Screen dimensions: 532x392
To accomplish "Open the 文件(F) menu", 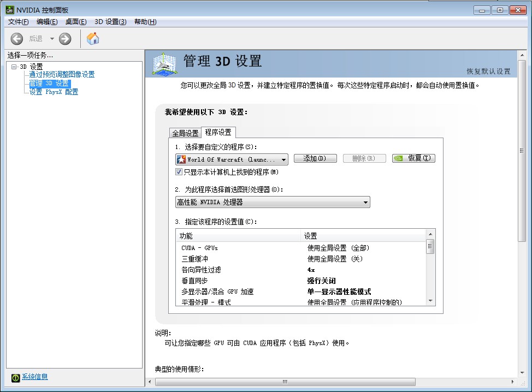I will pyautogui.click(x=19, y=22).
